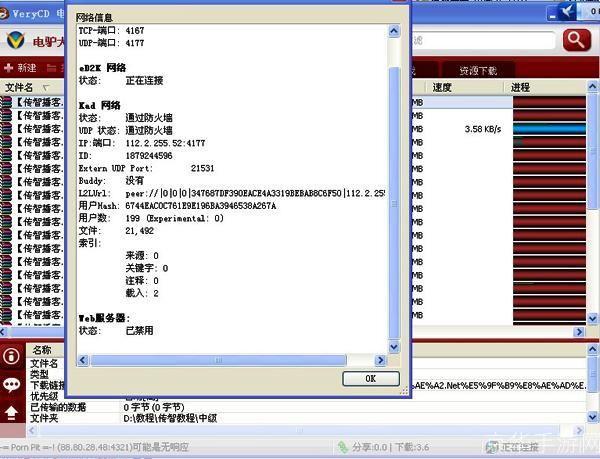Click the 用户数 199 (Experimental: 0) line
600x459 pixels.
(151, 218)
